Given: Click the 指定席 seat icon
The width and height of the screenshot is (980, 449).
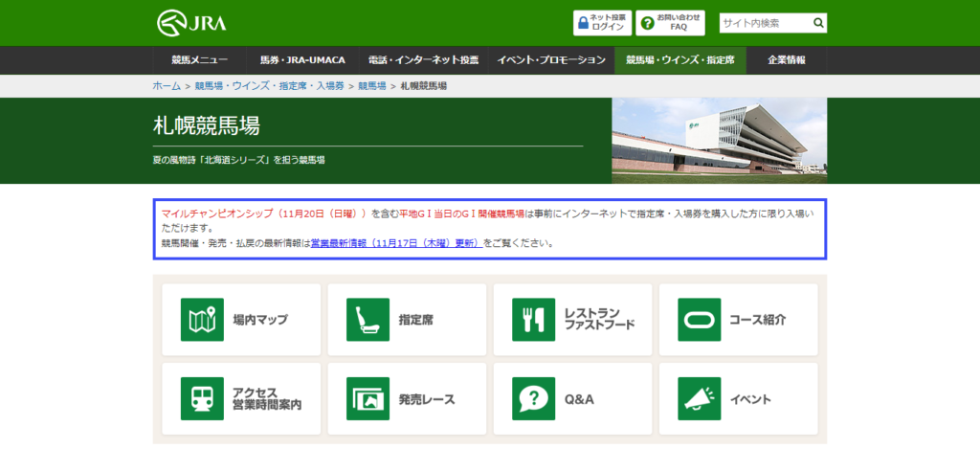Looking at the screenshot, I should click(x=367, y=320).
